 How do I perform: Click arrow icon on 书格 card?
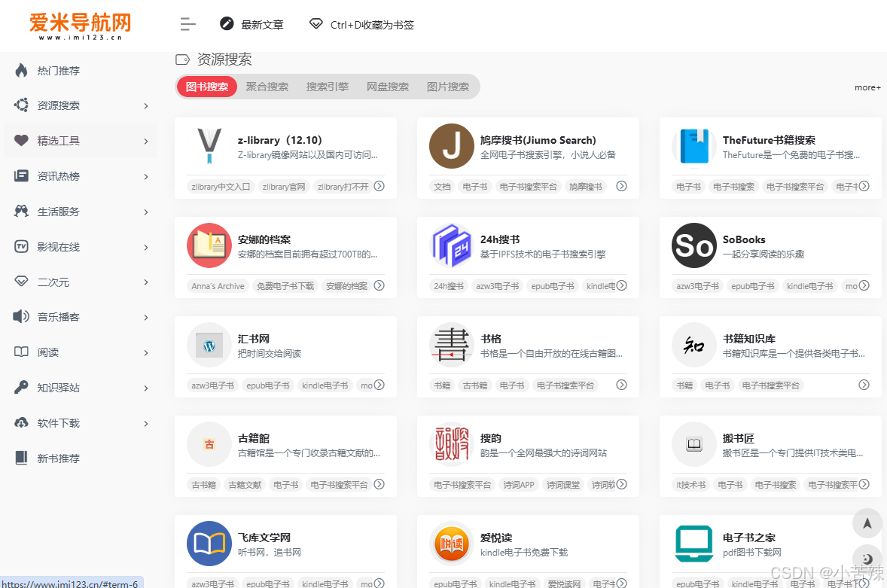pyautogui.click(x=622, y=385)
